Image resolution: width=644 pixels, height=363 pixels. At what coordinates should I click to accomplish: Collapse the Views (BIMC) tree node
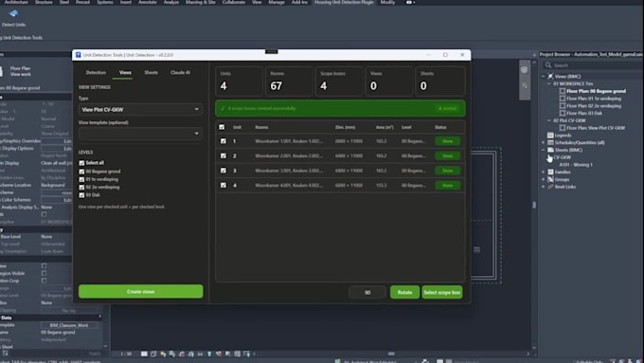[x=543, y=77]
